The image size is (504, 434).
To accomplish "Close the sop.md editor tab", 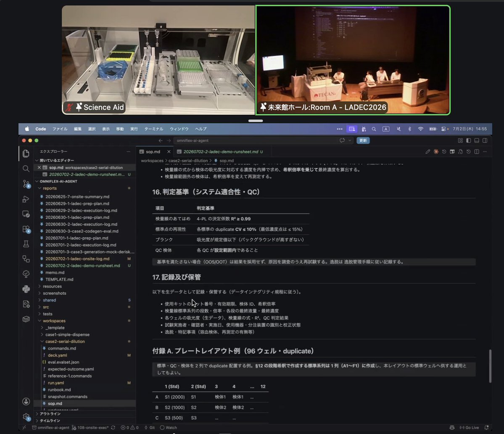I will click(169, 152).
